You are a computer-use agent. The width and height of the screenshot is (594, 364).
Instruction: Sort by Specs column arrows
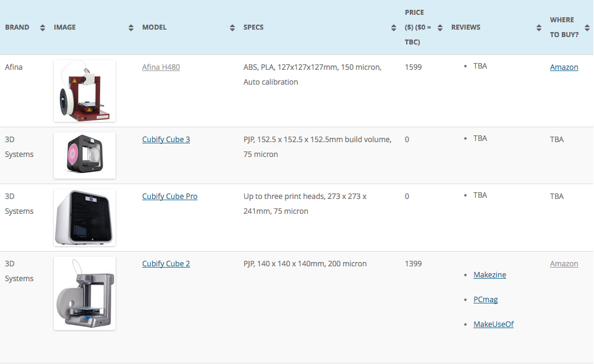(x=394, y=28)
